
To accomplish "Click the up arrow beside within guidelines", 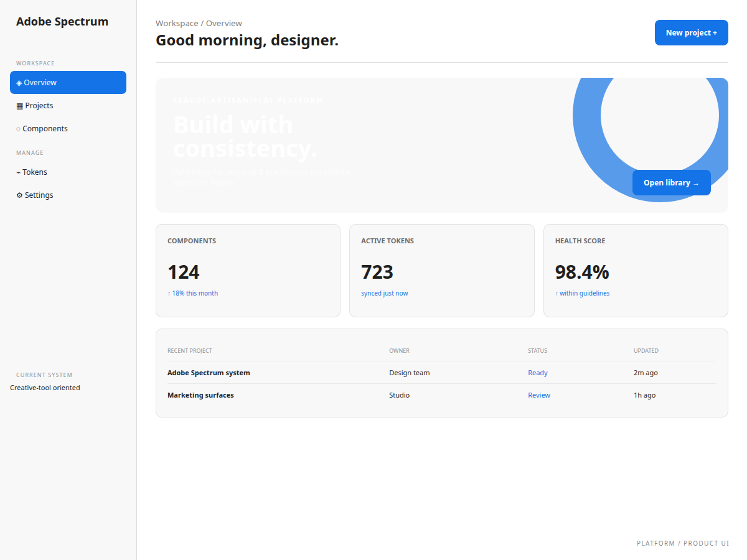I will tap(557, 294).
